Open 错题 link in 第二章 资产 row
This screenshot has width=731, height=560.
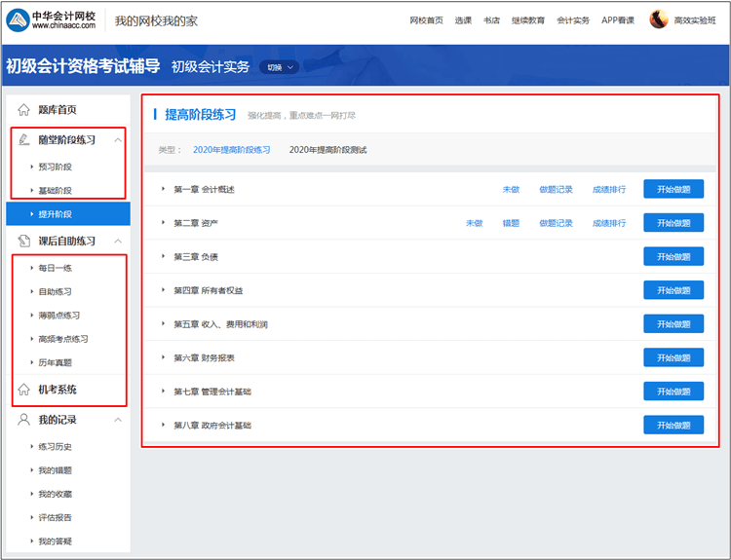[511, 223]
